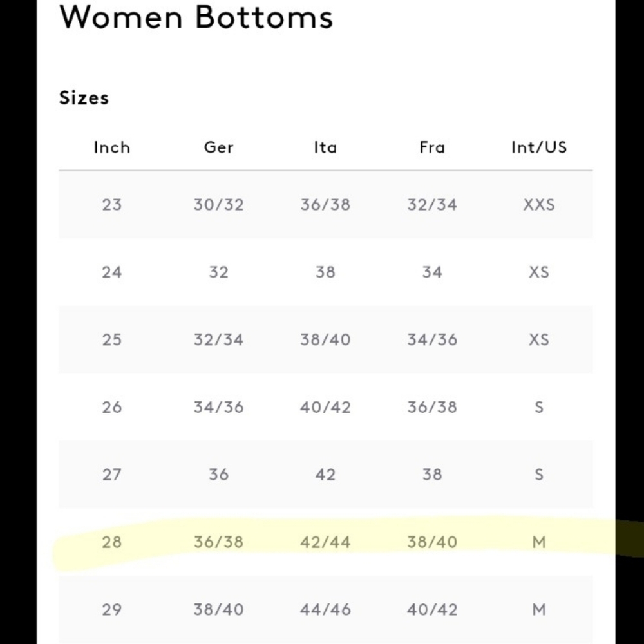Screen dimensions: 644x644
Task: Click the 30/32 German size cell
Action: coord(218,205)
